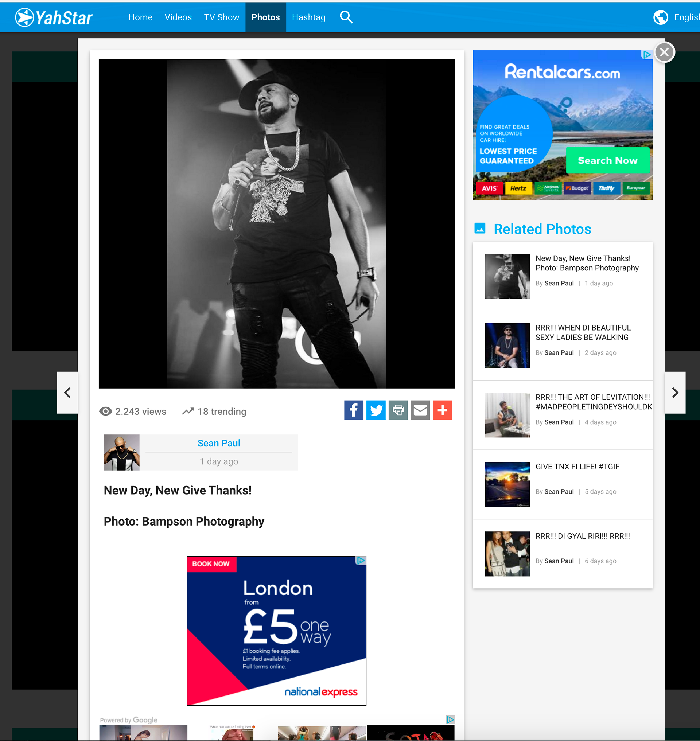Screen dimensions: 700x741
Task: Open search with magnifier icon
Action: (346, 17)
